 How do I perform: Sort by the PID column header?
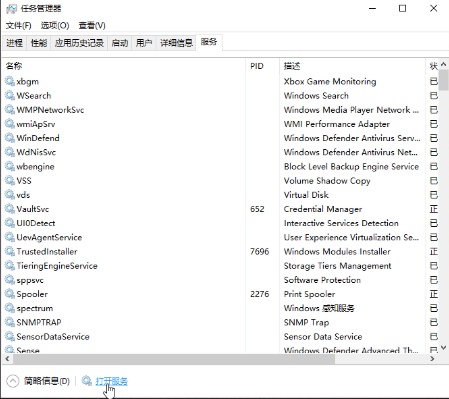click(262, 66)
